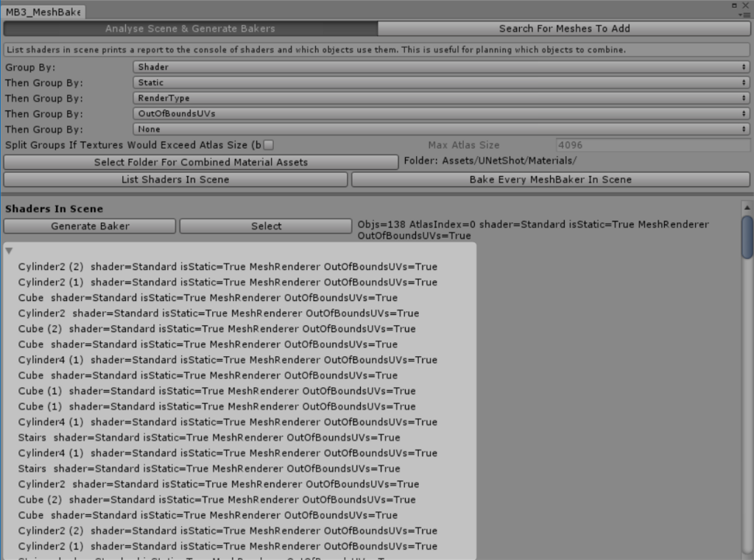Image resolution: width=754 pixels, height=560 pixels.
Task: Open the Static grouping dropdown
Action: pyautogui.click(x=441, y=82)
